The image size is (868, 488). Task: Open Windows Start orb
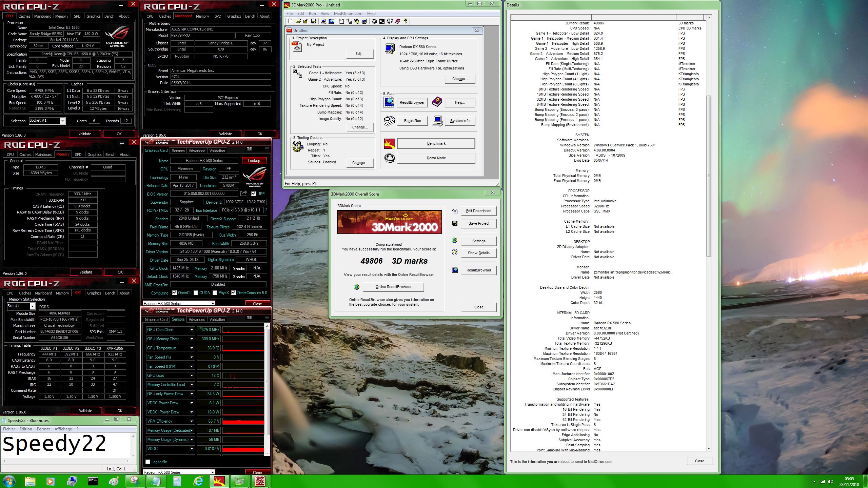(x=9, y=481)
